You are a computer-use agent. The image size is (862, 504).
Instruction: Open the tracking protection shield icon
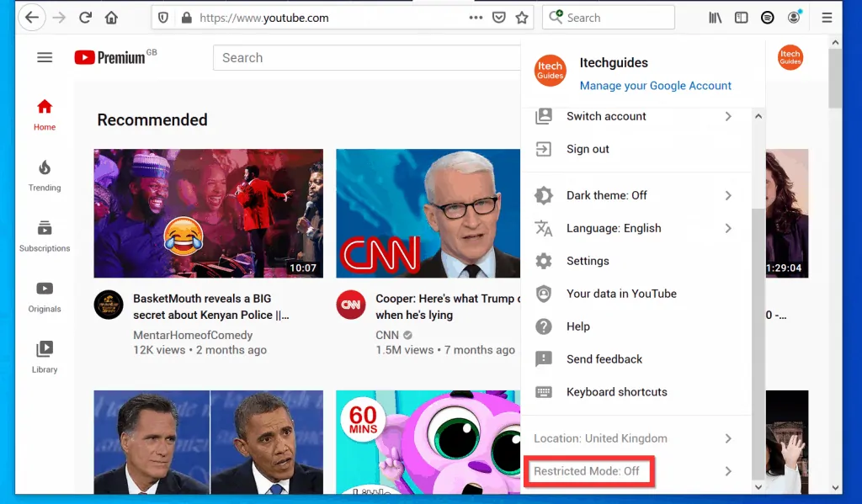tap(163, 18)
